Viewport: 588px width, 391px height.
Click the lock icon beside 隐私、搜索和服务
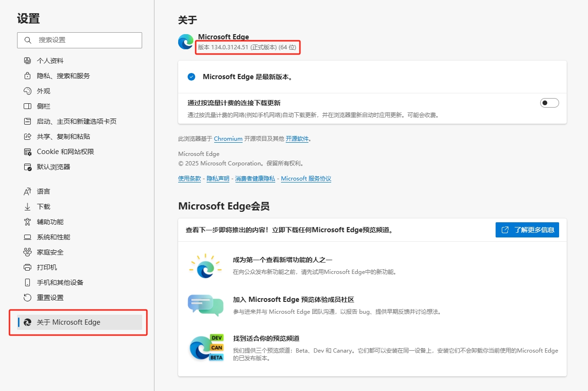pos(27,76)
